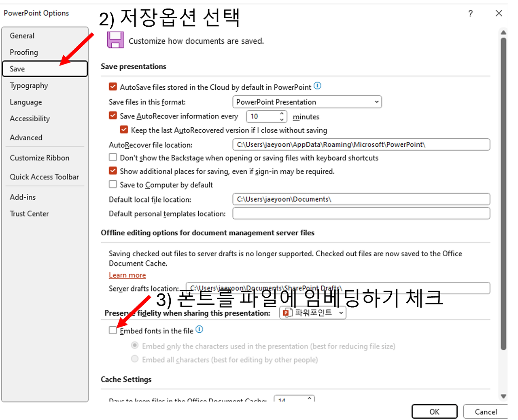The image size is (518, 420).
Task: Increase AutoRecover minutes with up arrow
Action: 282,114
